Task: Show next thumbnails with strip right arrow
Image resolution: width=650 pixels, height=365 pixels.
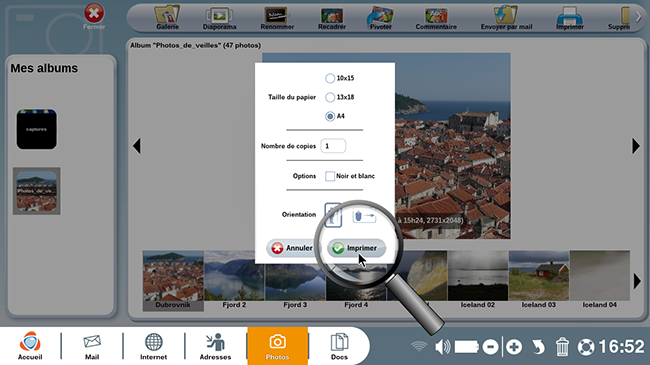Action: pos(637,281)
